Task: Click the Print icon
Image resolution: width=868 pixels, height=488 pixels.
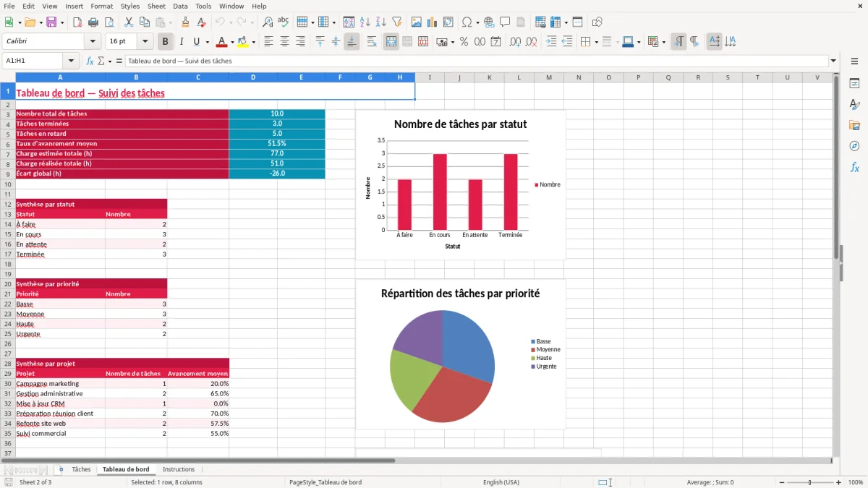Action: (x=93, y=22)
